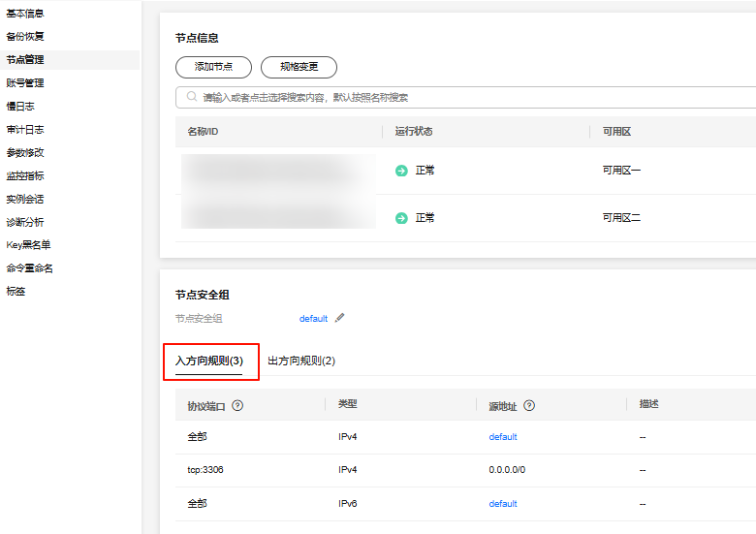Open 基本信息 in the sidebar
The height and width of the screenshot is (534, 756).
point(25,14)
